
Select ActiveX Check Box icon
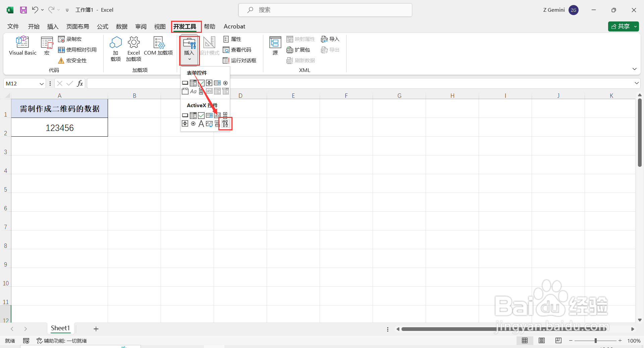(201, 115)
